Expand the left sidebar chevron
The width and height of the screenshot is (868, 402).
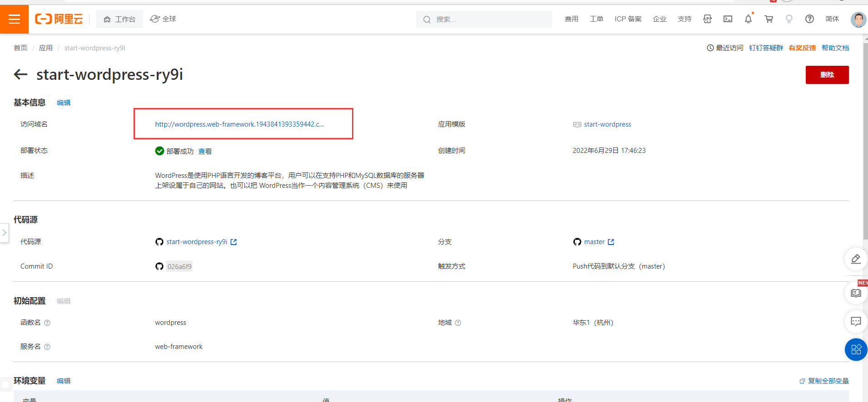click(4, 233)
